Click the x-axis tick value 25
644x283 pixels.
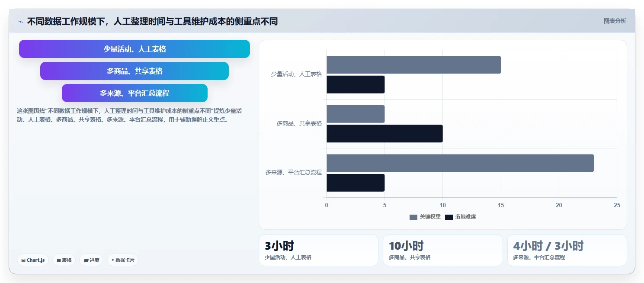(617, 206)
